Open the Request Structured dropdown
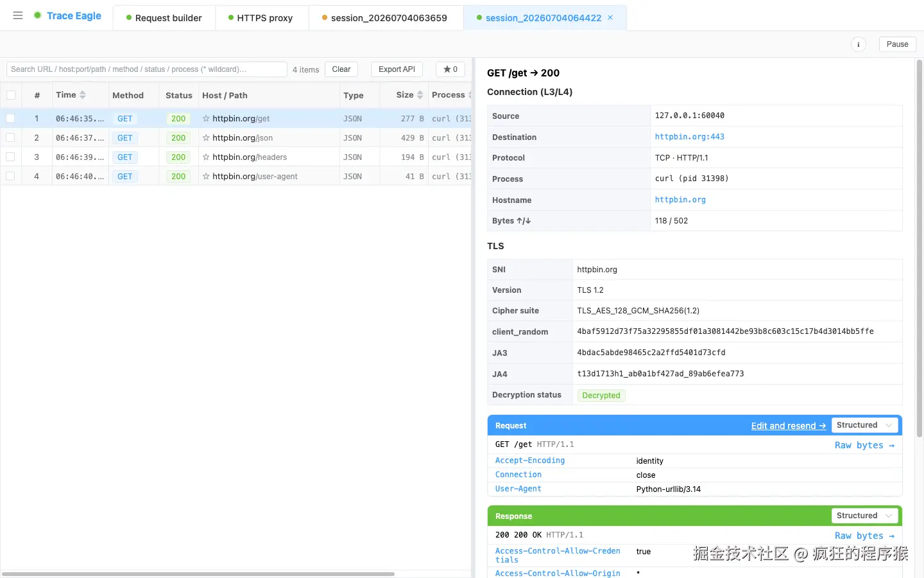The width and height of the screenshot is (924, 578). 864,425
